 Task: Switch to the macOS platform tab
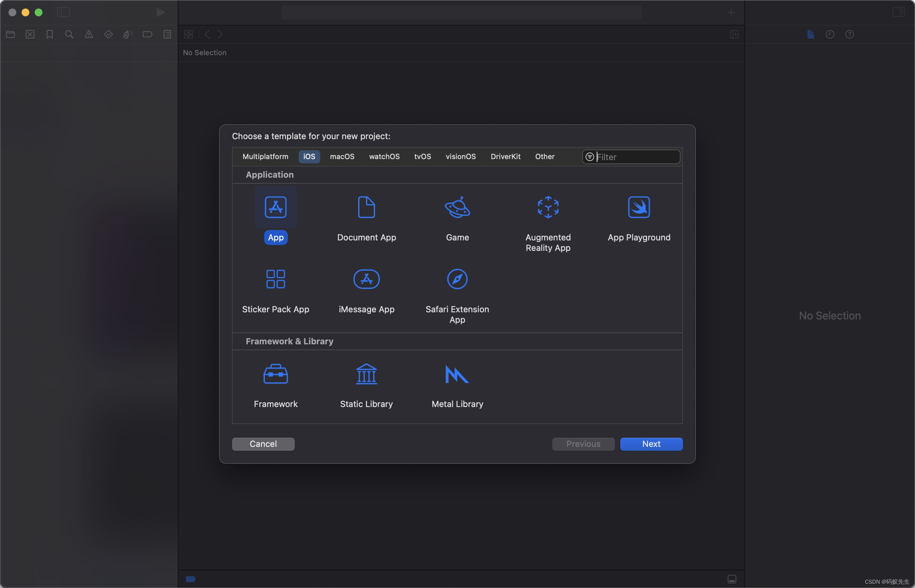click(x=341, y=156)
